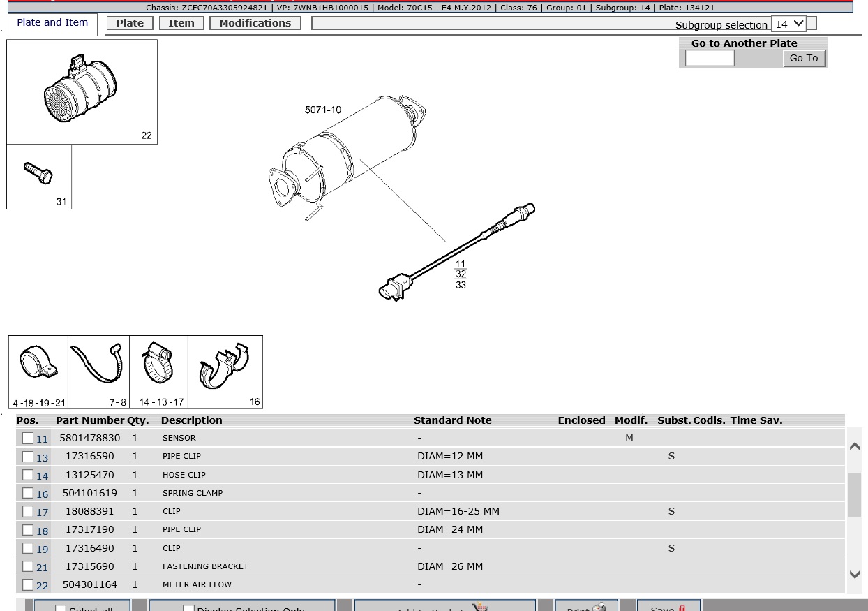
Task: Click callout number 33 in the diagram
Action: point(461,285)
